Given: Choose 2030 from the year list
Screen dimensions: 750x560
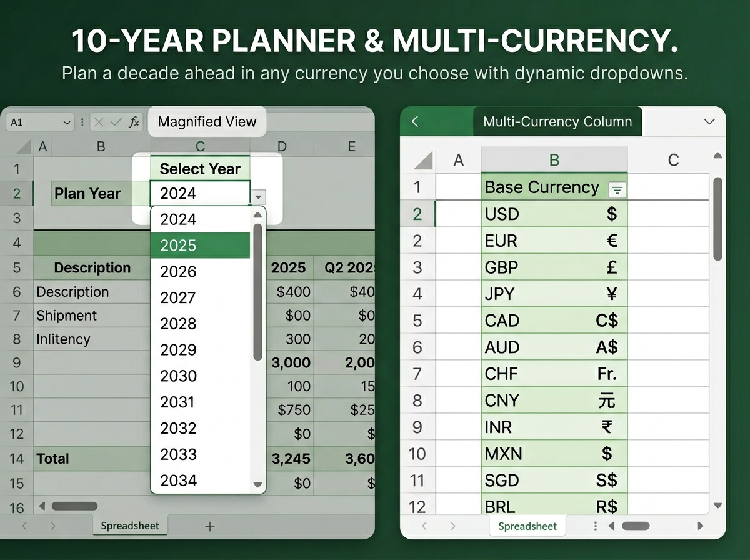Looking at the screenshot, I should coord(200,376).
